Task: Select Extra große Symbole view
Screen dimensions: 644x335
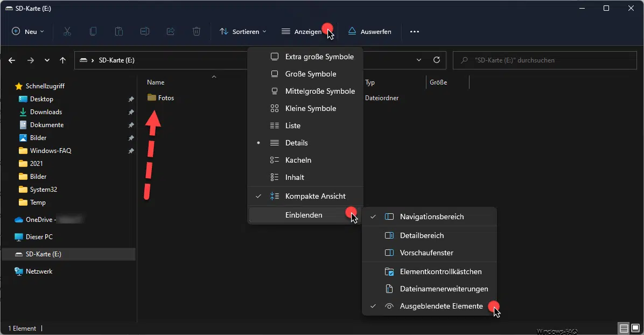Action: (x=305, y=57)
